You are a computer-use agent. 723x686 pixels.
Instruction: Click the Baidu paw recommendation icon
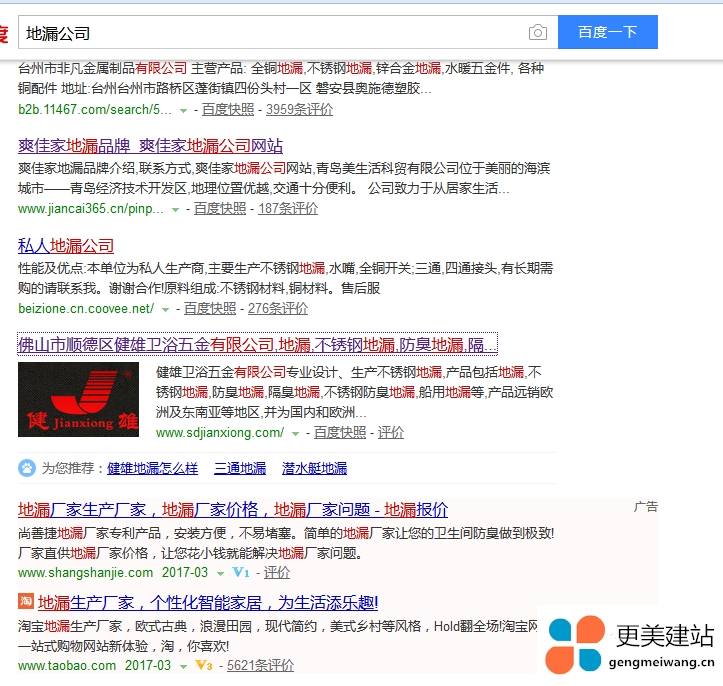27,468
